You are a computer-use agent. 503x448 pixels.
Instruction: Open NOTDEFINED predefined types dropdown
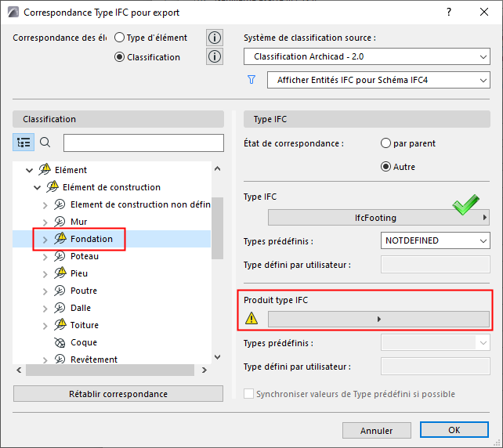pos(435,241)
